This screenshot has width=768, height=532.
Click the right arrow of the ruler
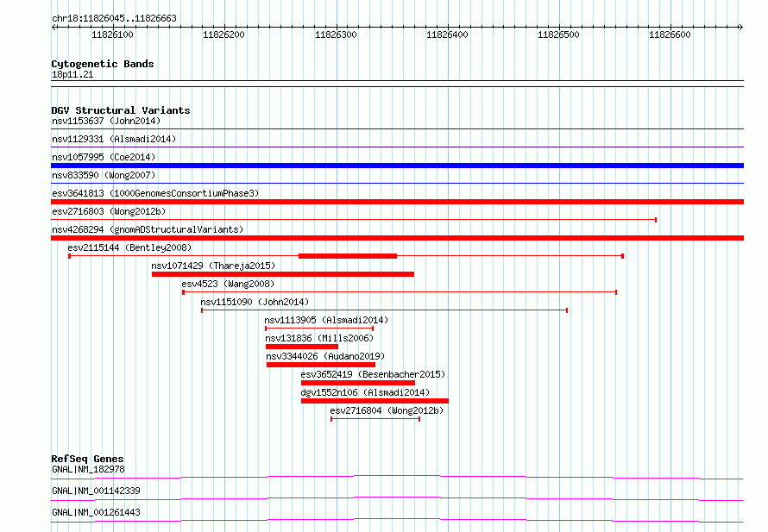click(x=740, y=28)
